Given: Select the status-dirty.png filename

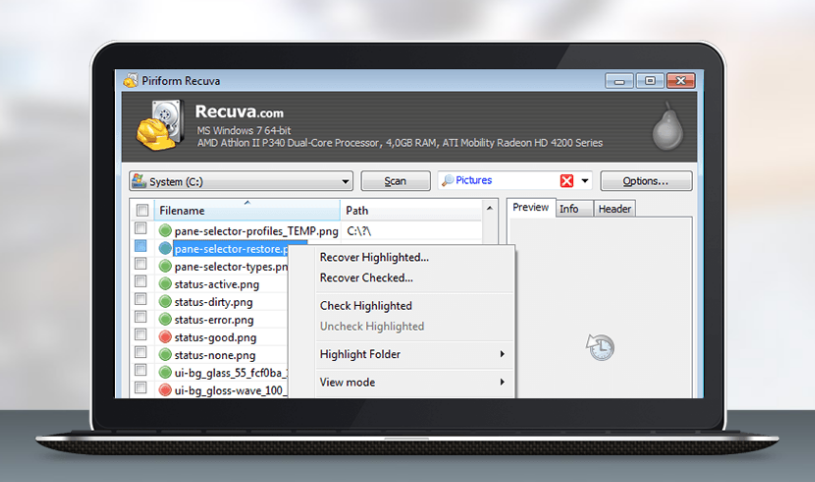Looking at the screenshot, I should (x=214, y=302).
